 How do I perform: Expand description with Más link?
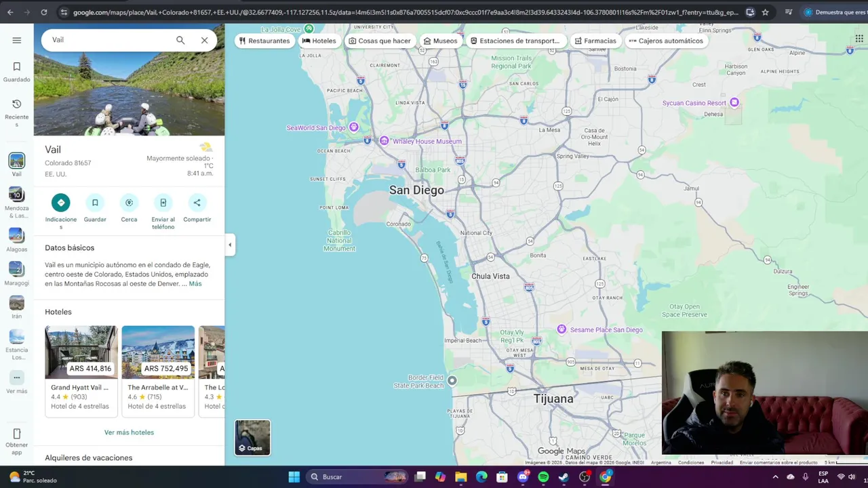(x=195, y=283)
